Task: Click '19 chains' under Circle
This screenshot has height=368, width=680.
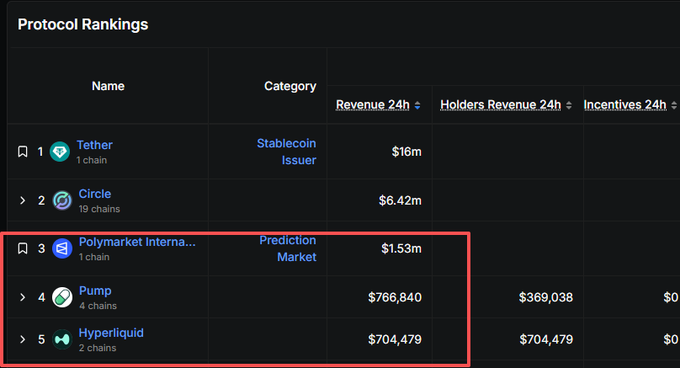Action: click(x=99, y=209)
